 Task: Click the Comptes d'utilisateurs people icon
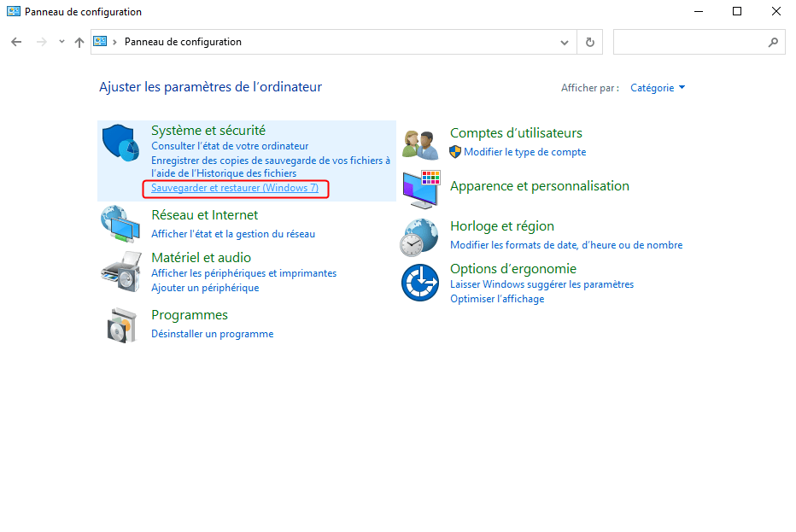tap(420, 144)
